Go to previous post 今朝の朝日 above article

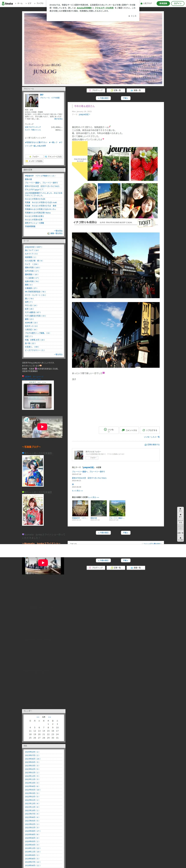pos(103,98)
